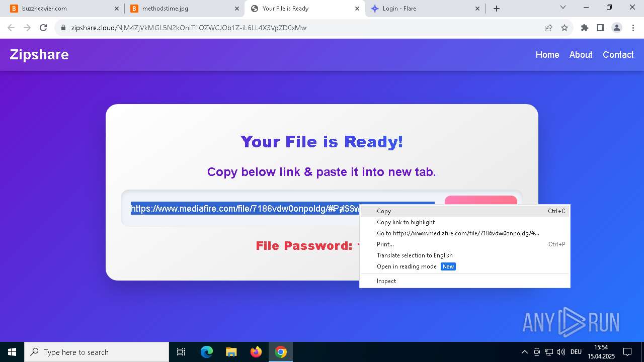Viewport: 644px width, 362px height.
Task: Open the About page link
Action: [581, 55]
